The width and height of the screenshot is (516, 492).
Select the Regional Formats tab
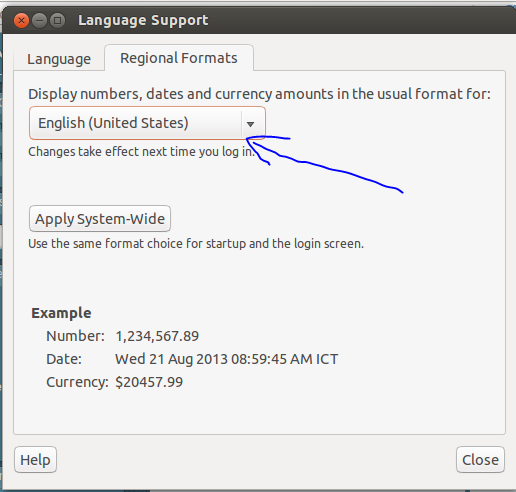pyautogui.click(x=179, y=58)
